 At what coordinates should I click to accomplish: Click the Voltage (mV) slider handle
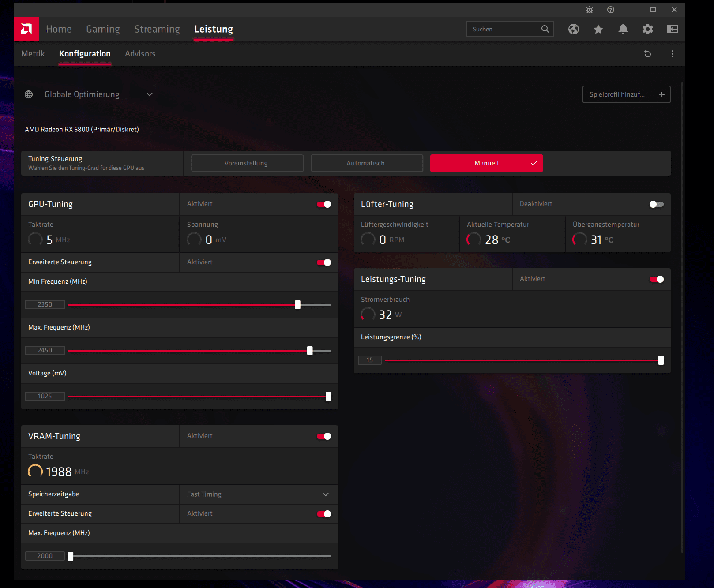[328, 397]
